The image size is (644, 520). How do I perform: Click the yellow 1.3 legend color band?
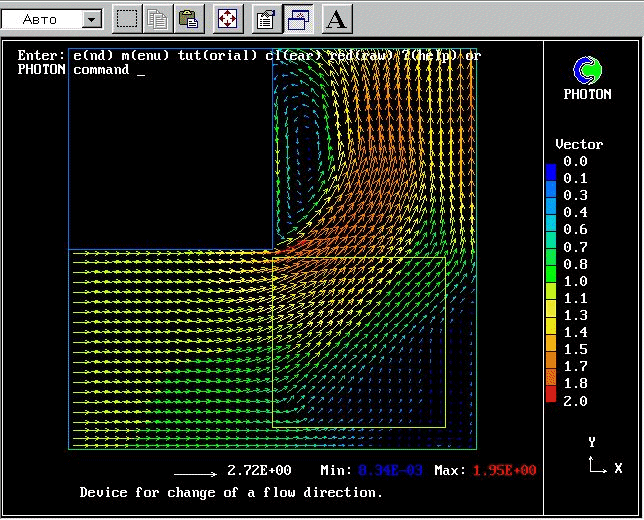coord(551,309)
